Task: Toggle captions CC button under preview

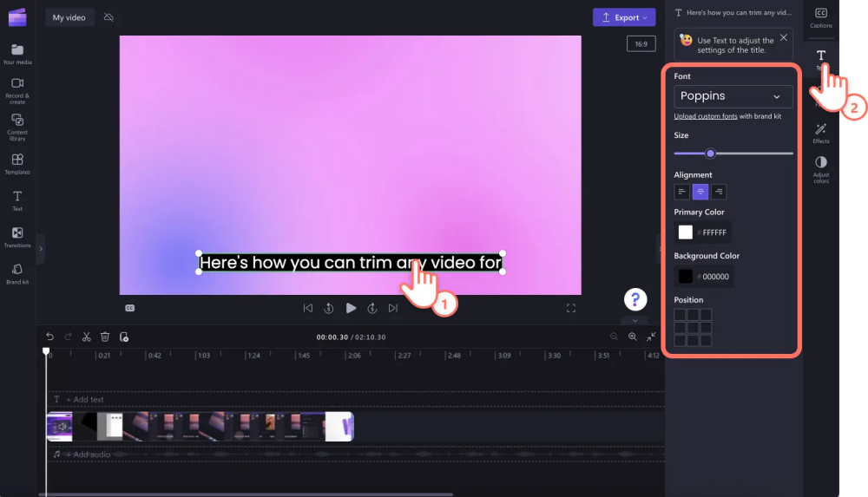Action: pyautogui.click(x=129, y=308)
